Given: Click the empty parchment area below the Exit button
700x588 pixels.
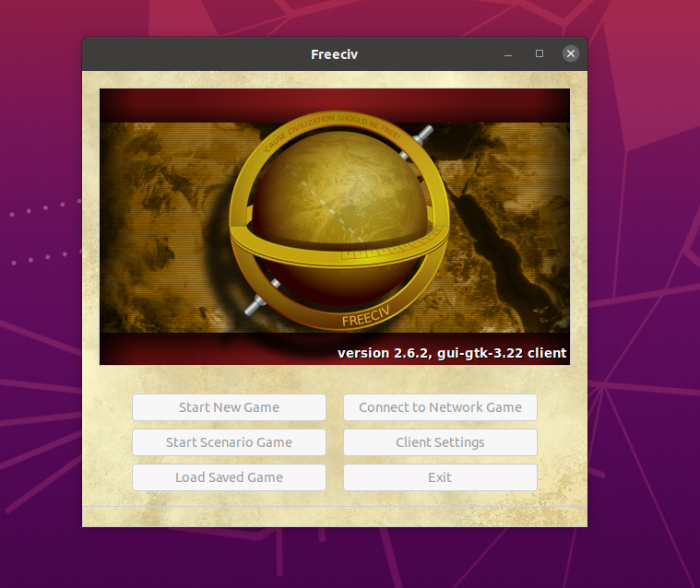Looking at the screenshot, I should (x=440, y=509).
